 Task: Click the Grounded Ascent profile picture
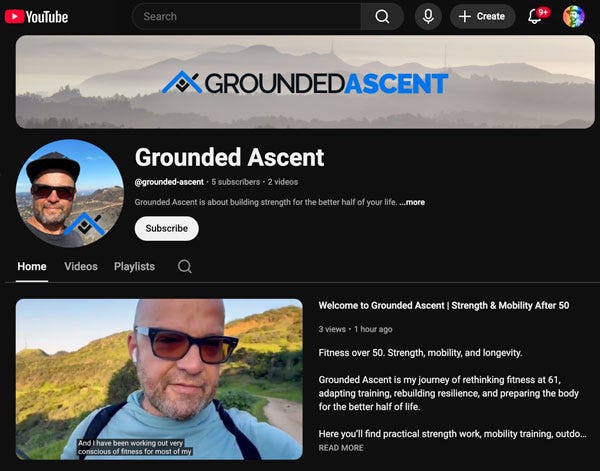coord(70,193)
